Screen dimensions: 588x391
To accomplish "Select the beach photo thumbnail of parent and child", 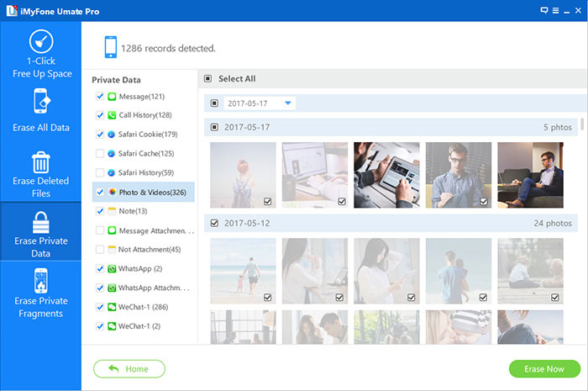I will pos(243,271).
